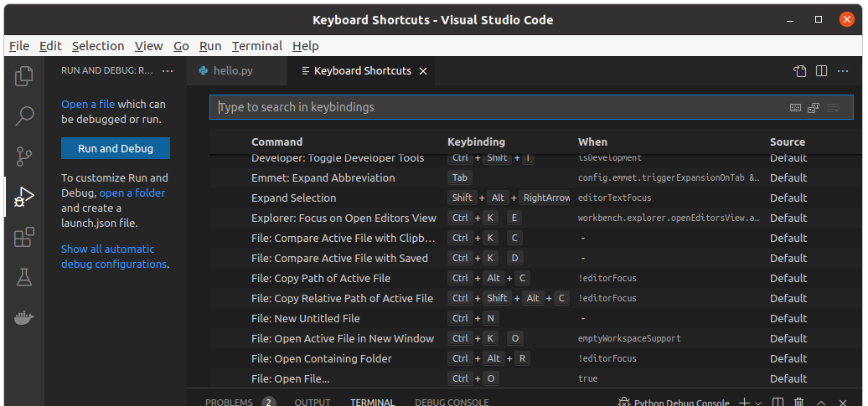This screenshot has height=406, width=868.
Task: Click the Ctrl + Alt + R keybinding
Action: point(488,358)
